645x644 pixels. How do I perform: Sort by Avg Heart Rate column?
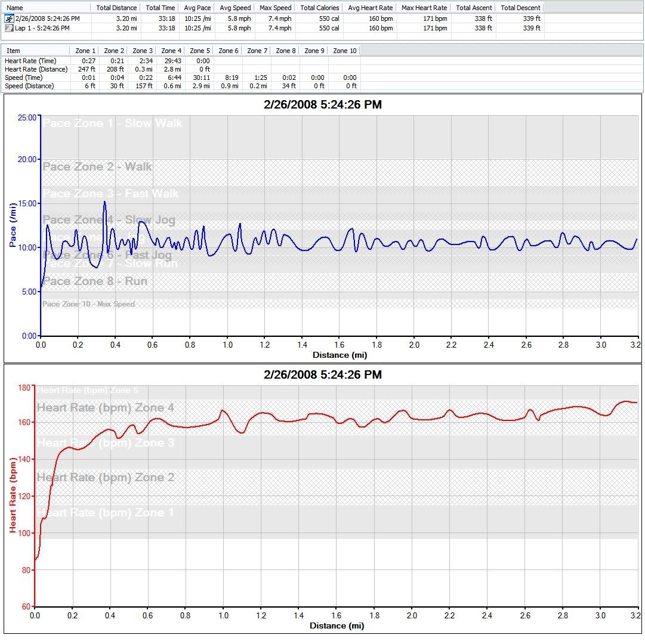click(370, 8)
